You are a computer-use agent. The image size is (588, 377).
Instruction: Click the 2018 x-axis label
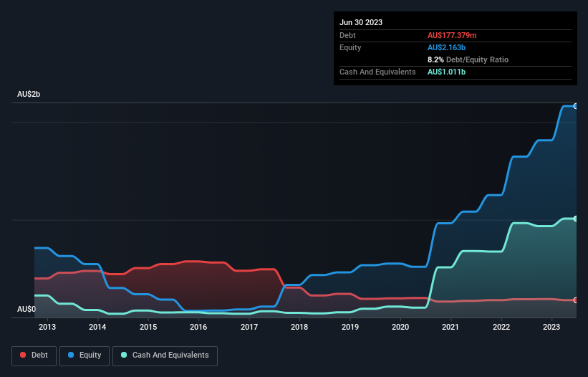pyautogui.click(x=299, y=327)
